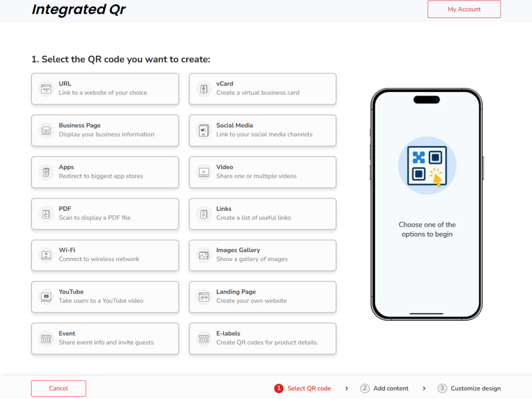The height and width of the screenshot is (399, 532).
Task: Select the Wi-Fi title
Action: coord(67,250)
